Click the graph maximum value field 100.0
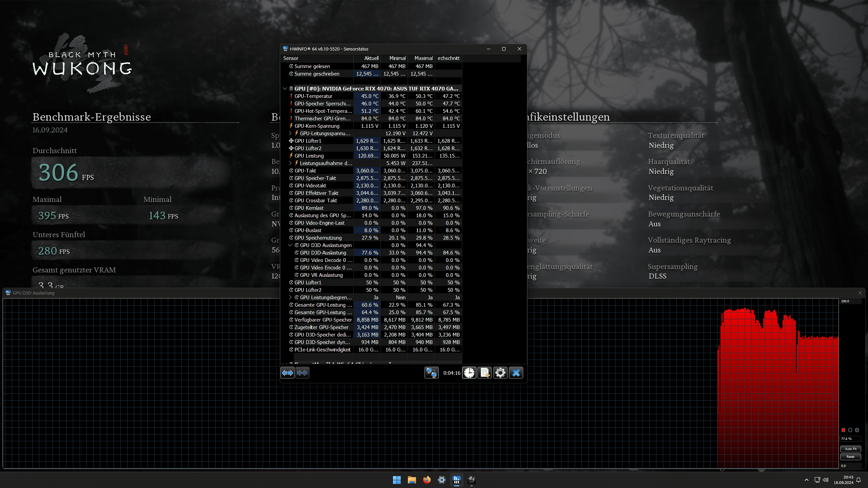The height and width of the screenshot is (488, 868). [x=850, y=301]
